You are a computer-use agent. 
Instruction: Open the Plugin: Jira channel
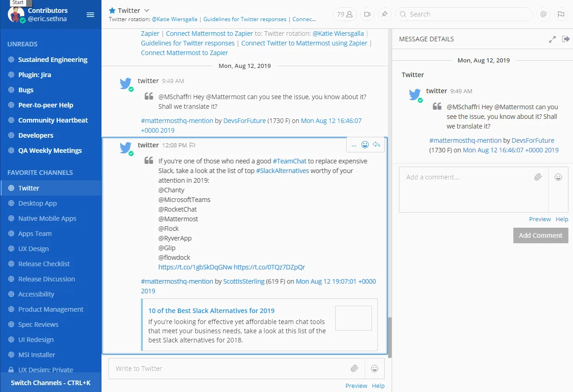35,75
